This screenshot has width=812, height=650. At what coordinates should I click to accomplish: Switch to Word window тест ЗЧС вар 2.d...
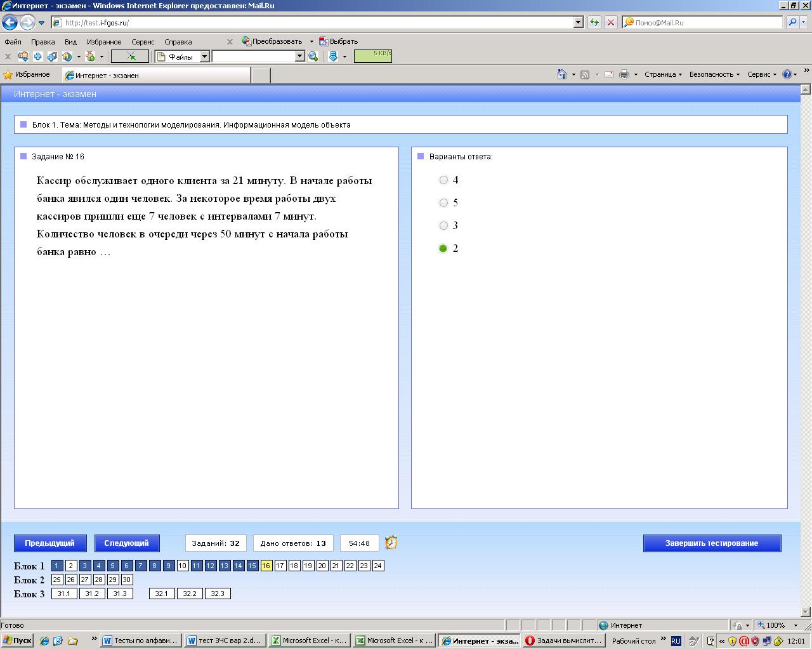point(225,641)
